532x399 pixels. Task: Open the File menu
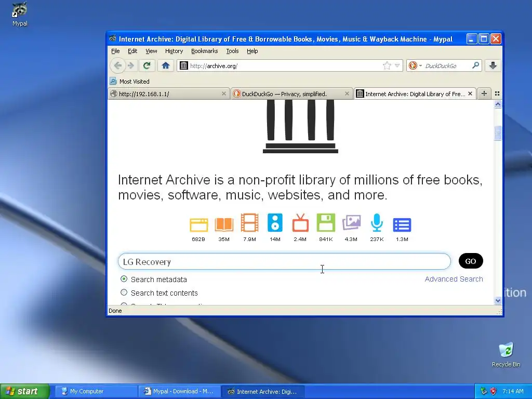tap(115, 51)
